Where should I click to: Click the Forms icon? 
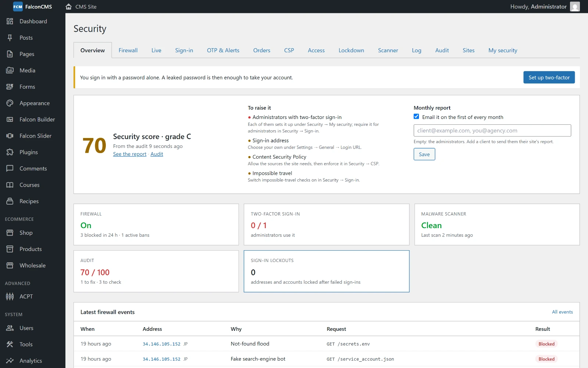10,87
